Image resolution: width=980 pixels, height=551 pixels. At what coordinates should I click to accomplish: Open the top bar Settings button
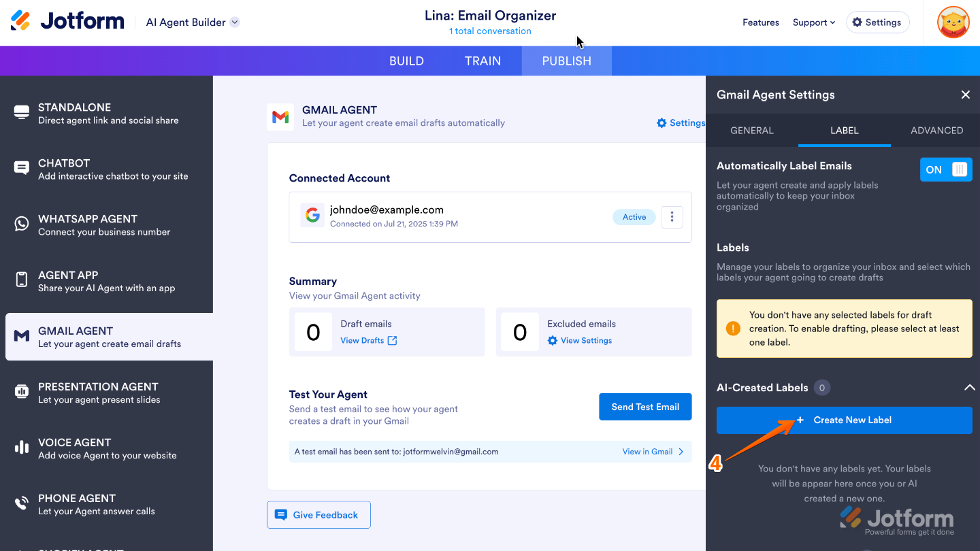pyautogui.click(x=877, y=22)
